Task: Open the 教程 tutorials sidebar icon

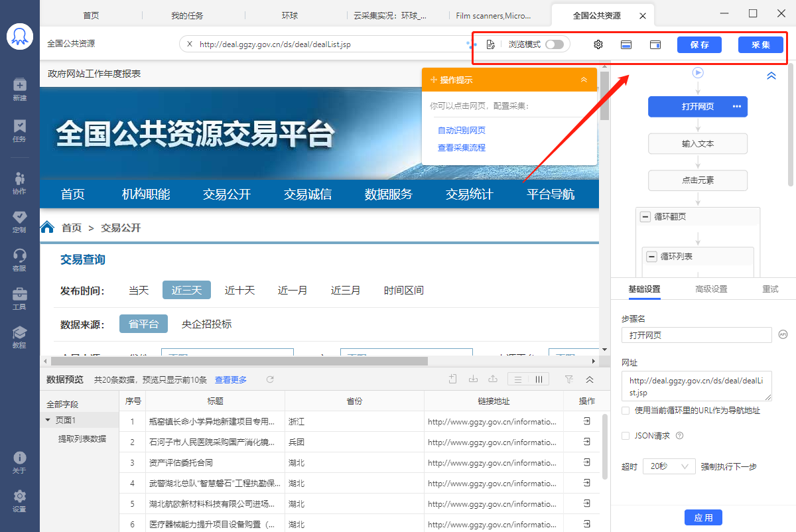Action: (x=19, y=337)
